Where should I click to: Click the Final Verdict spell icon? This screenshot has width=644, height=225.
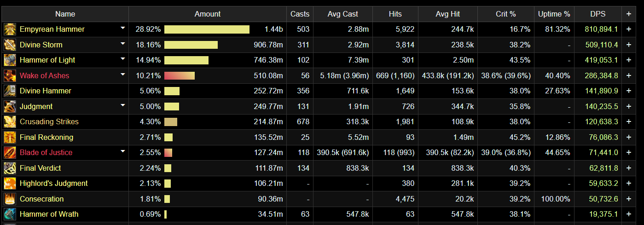[10, 168]
